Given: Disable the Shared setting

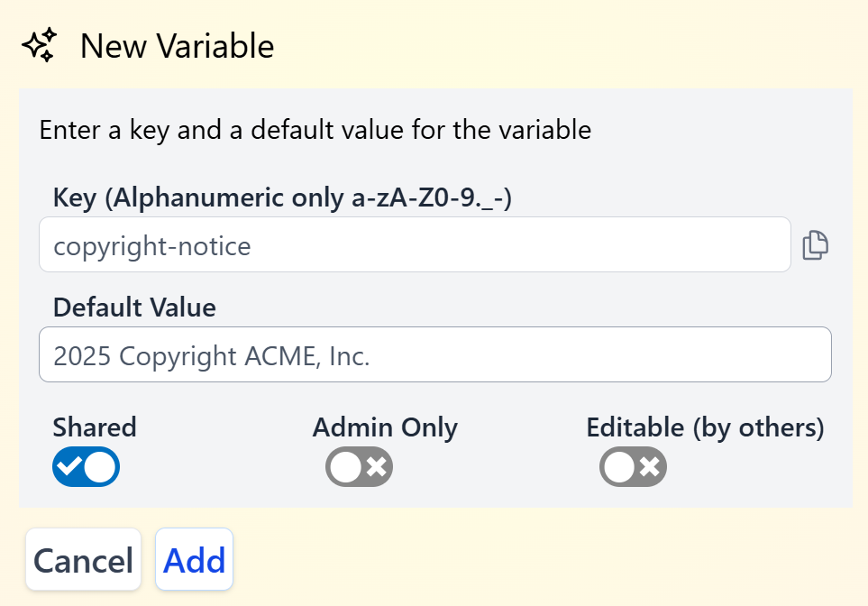Looking at the screenshot, I should click(x=86, y=467).
